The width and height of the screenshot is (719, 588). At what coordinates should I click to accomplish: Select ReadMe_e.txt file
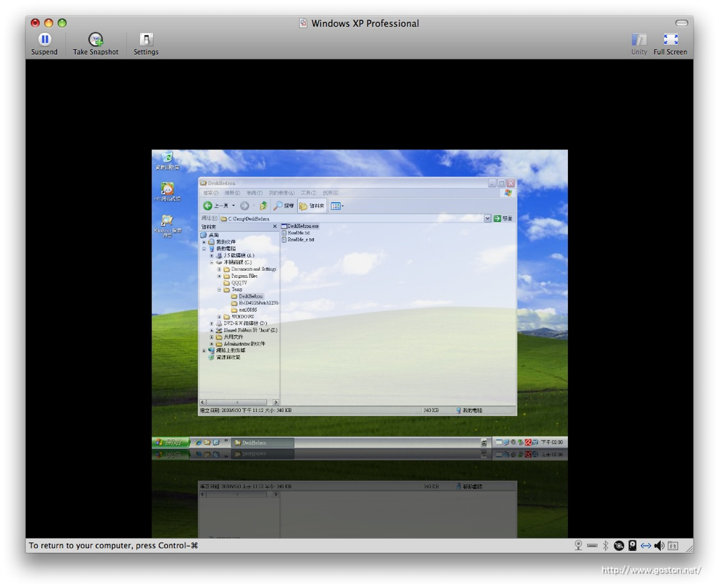coord(298,240)
